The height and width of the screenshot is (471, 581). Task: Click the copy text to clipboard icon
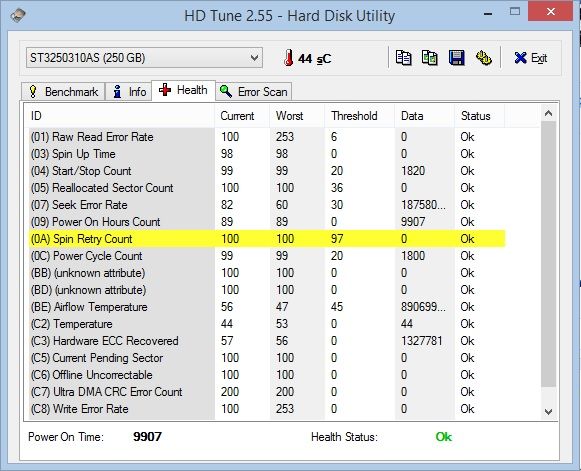403,58
